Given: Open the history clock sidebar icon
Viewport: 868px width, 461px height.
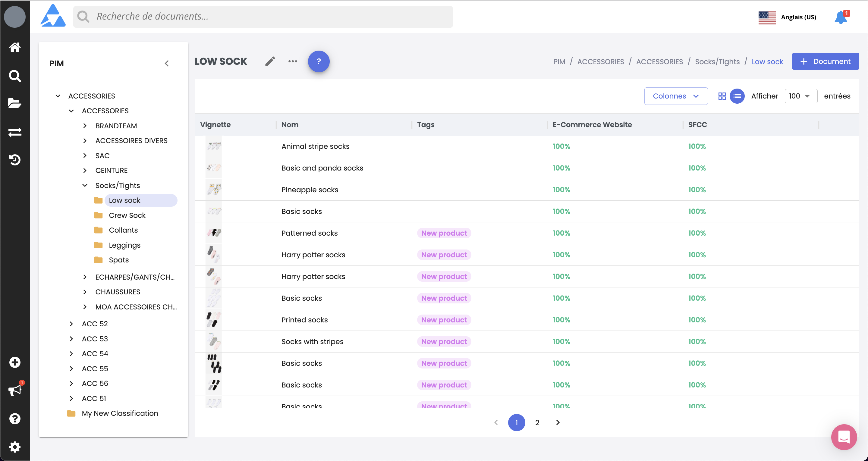Looking at the screenshot, I should tap(14, 159).
